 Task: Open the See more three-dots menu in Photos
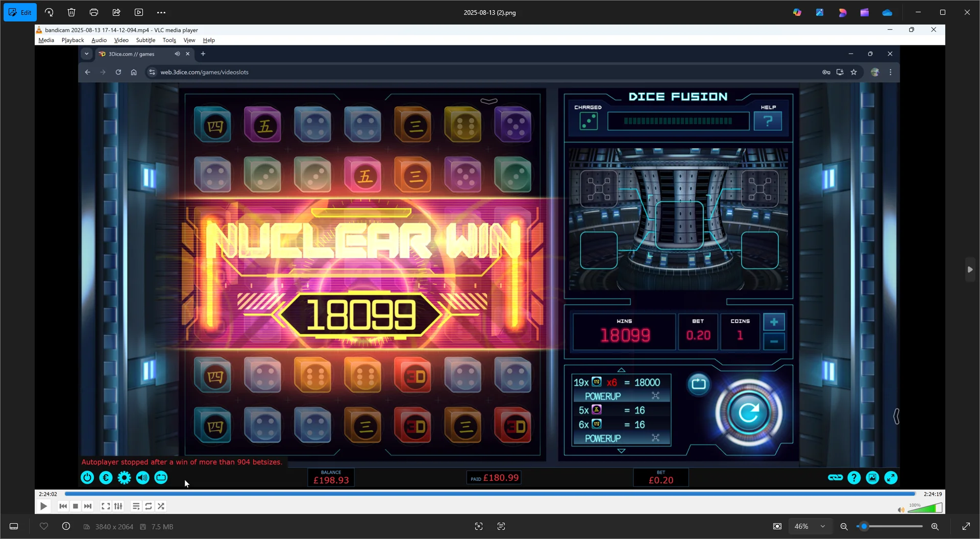[161, 12]
